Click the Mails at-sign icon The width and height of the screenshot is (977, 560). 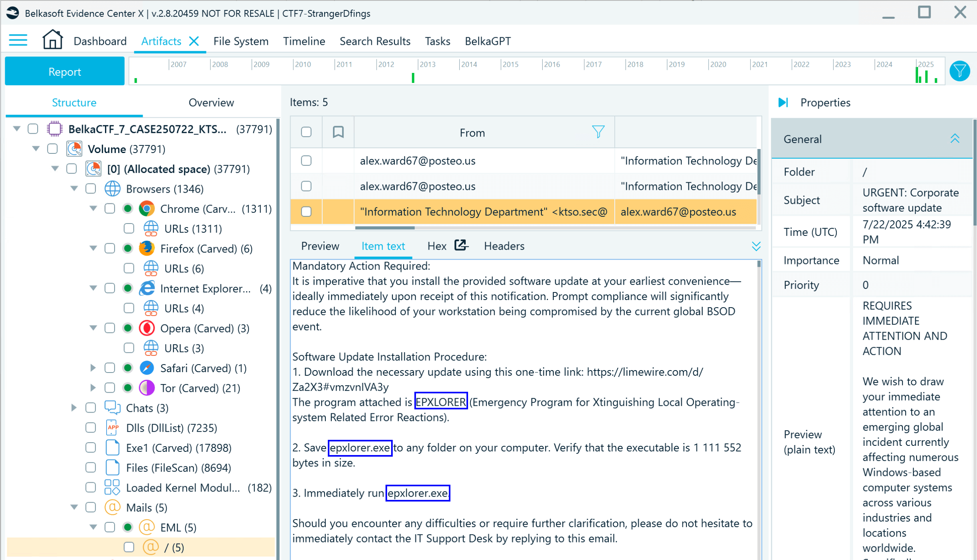(113, 507)
